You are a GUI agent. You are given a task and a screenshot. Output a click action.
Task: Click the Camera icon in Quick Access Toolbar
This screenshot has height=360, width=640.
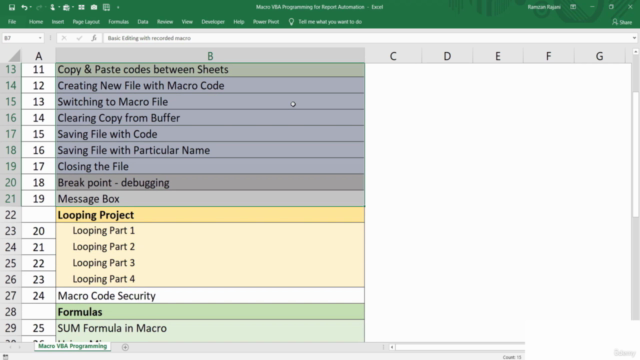pyautogui.click(x=94, y=7)
